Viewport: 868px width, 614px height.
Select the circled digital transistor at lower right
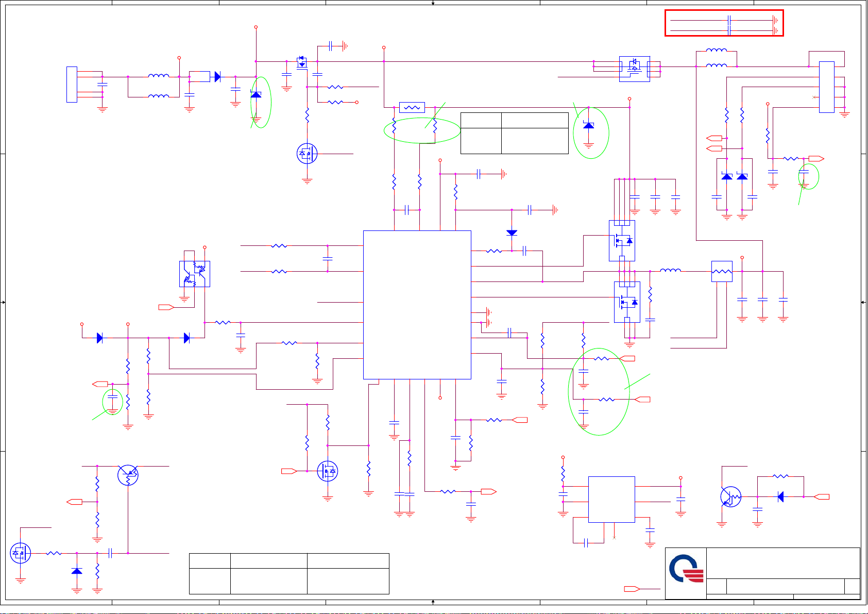(731, 496)
